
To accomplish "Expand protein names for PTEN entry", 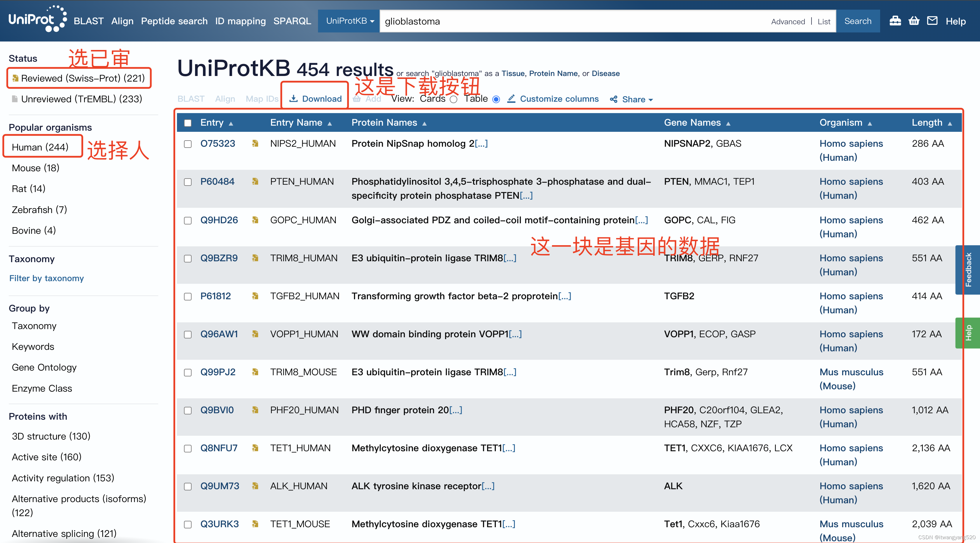I will (x=527, y=195).
